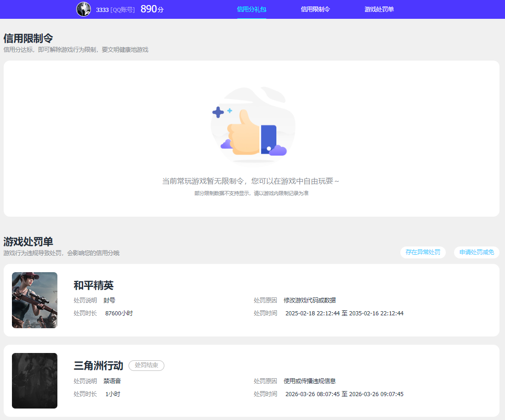Screen dimensions: 505x420
Task: Click the 87600小时 penalty duration
Action: [119, 314]
